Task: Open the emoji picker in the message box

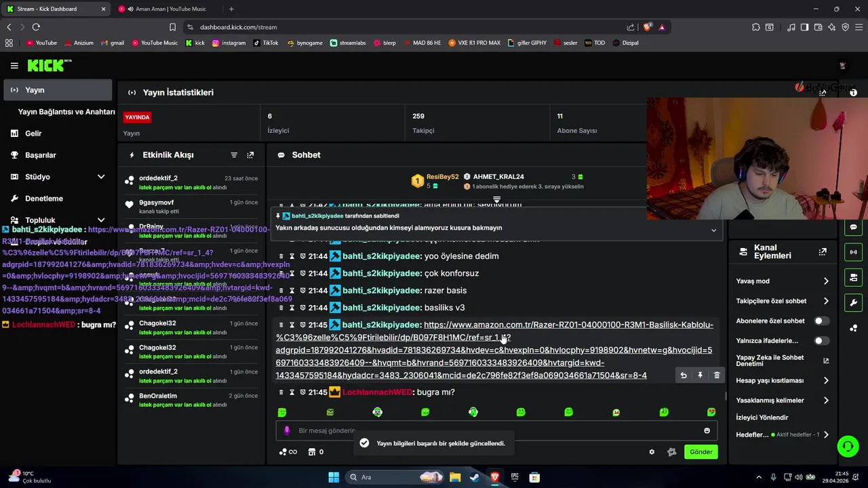Action: [707, 430]
